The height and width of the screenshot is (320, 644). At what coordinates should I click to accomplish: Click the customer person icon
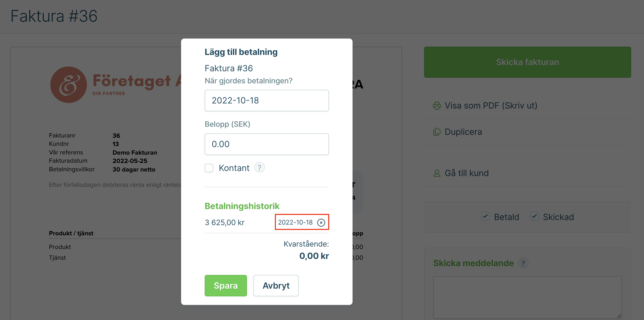pyautogui.click(x=437, y=173)
